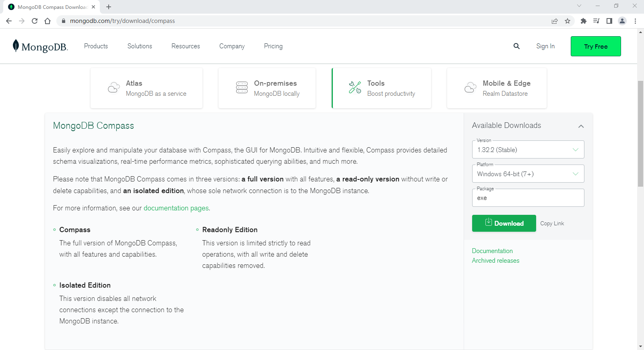Collapse the Available Downloads section chevron
Viewport: 644px width, 350px height.
581,126
